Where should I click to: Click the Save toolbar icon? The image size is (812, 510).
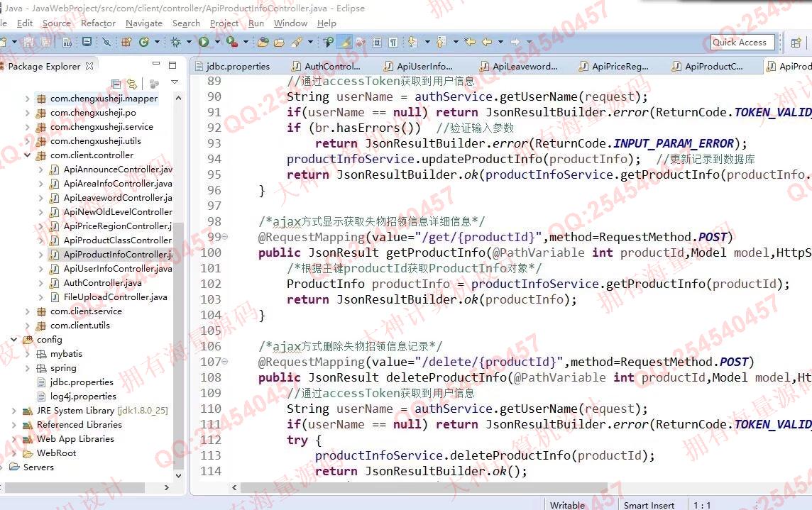coord(29,42)
